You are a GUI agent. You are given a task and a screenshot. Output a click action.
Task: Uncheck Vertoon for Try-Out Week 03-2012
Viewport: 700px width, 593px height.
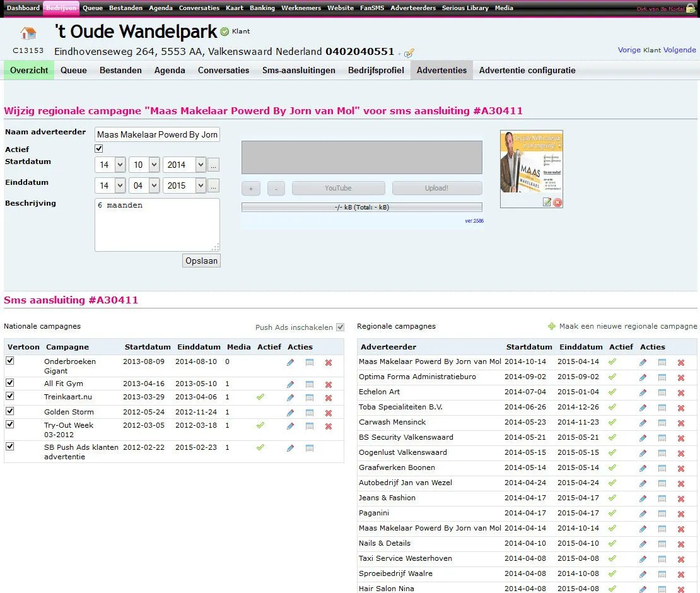10,425
